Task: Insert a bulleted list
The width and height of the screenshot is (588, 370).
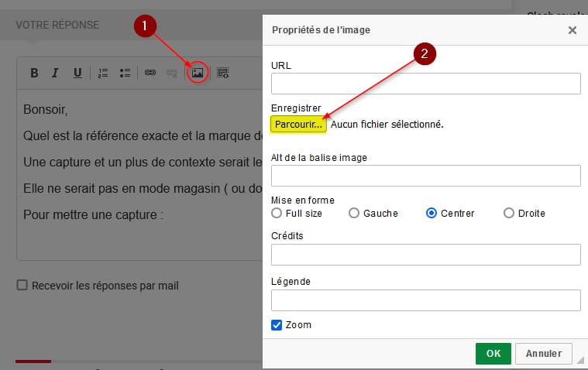Action: (125, 73)
